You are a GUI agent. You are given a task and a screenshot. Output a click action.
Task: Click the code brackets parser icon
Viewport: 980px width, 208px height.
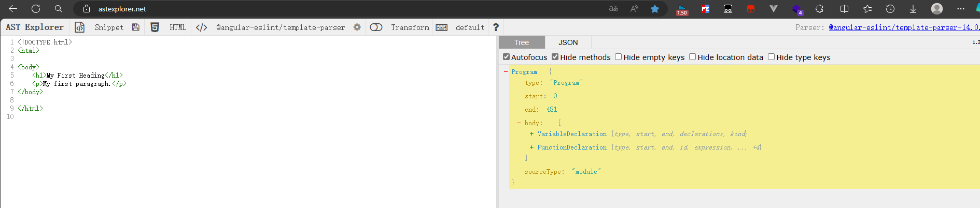202,27
